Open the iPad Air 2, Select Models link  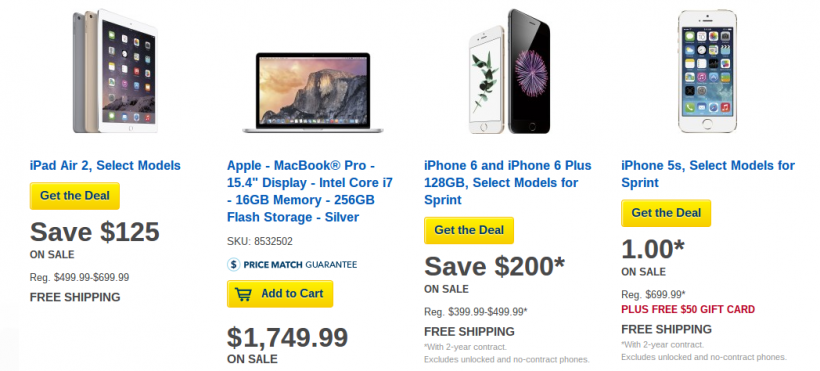[x=105, y=165]
